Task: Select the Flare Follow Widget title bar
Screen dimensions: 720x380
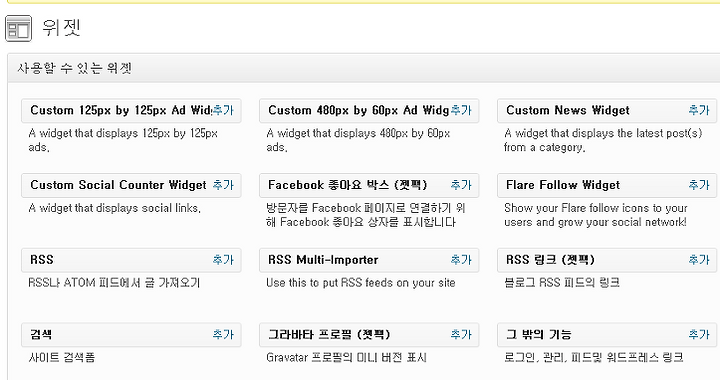Action: point(607,185)
